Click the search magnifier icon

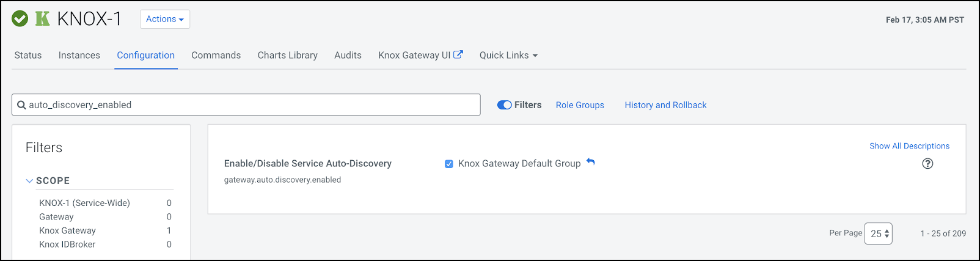tap(21, 105)
